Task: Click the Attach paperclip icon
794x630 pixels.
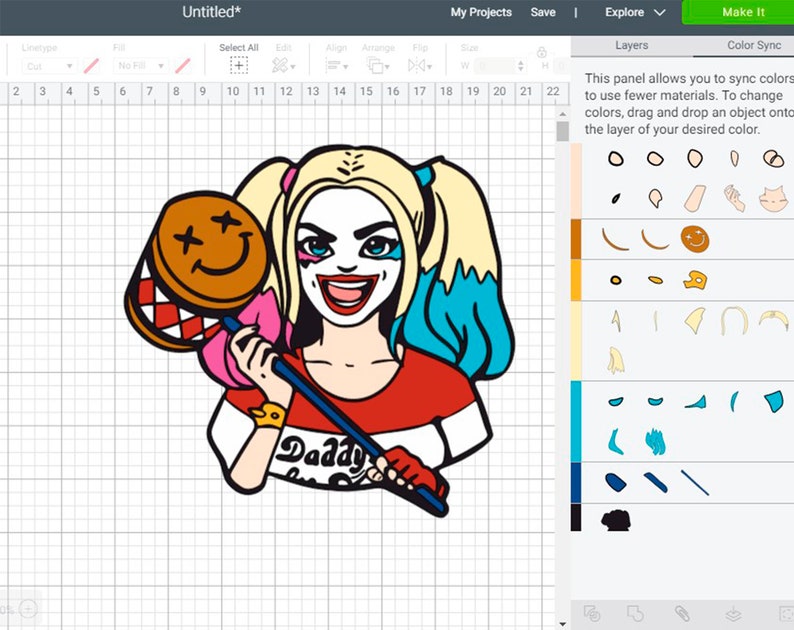Action: 682,614
